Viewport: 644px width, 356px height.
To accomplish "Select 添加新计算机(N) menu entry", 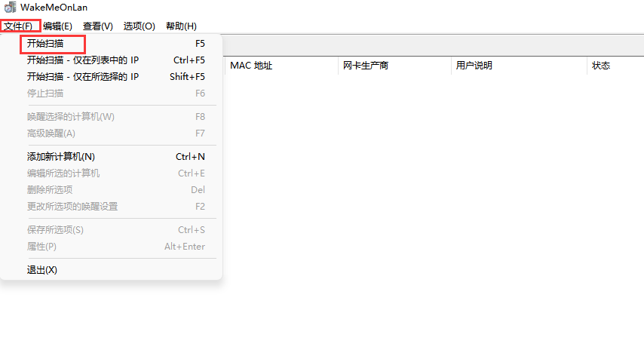I will (x=61, y=157).
